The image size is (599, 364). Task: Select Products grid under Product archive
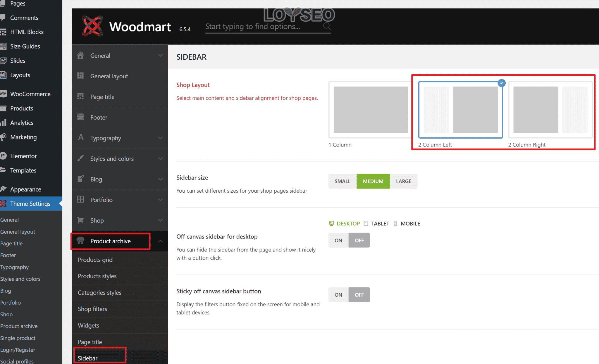[94, 260]
